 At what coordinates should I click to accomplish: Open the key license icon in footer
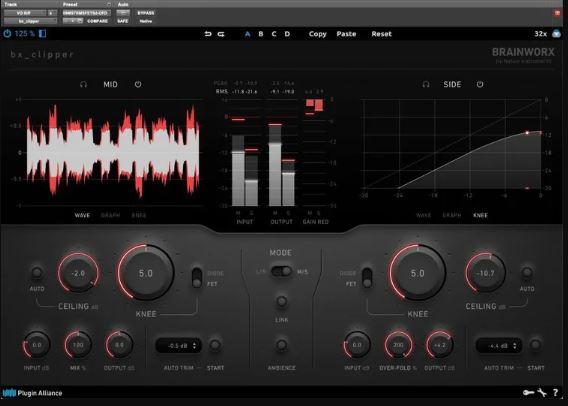coord(528,393)
